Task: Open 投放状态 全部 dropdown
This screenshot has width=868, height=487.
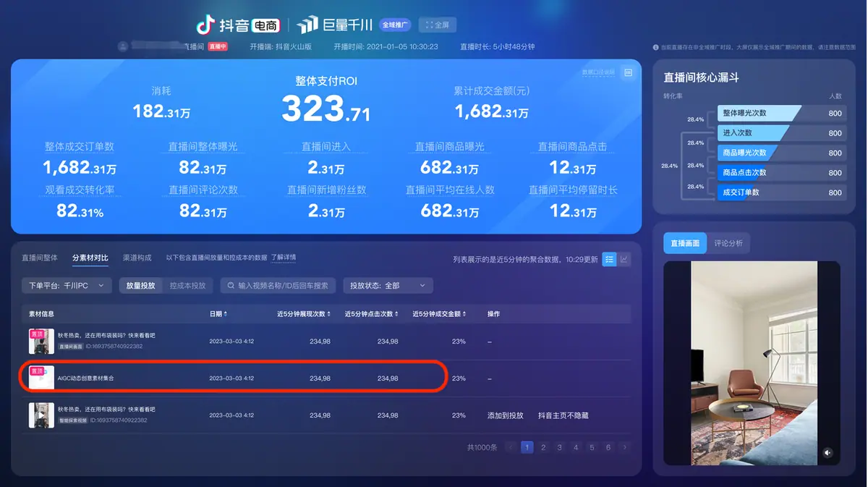Action: tap(388, 285)
